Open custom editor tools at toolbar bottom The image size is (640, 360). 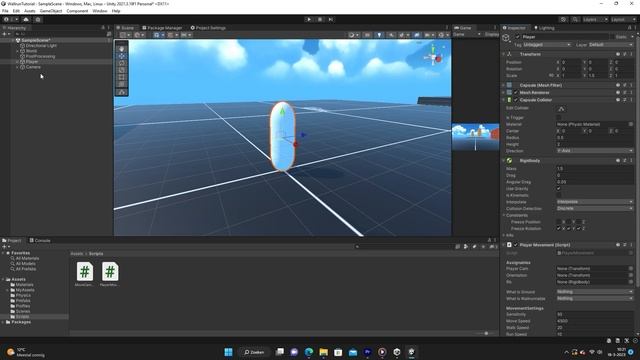coord(122,92)
